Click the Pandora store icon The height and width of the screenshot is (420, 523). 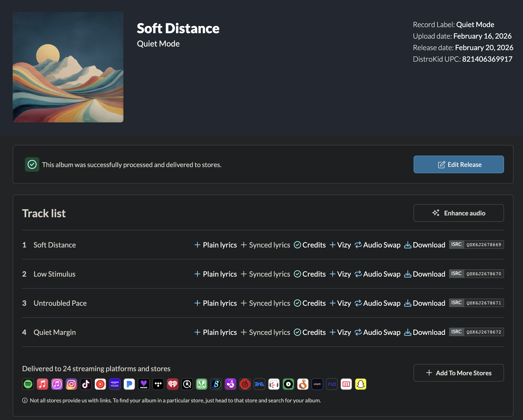(x=129, y=384)
